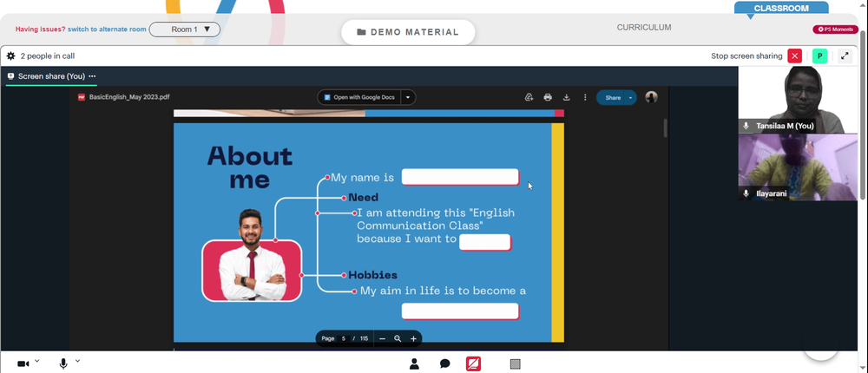Click the red PDF file icon
The image size is (868, 373).
(x=82, y=97)
